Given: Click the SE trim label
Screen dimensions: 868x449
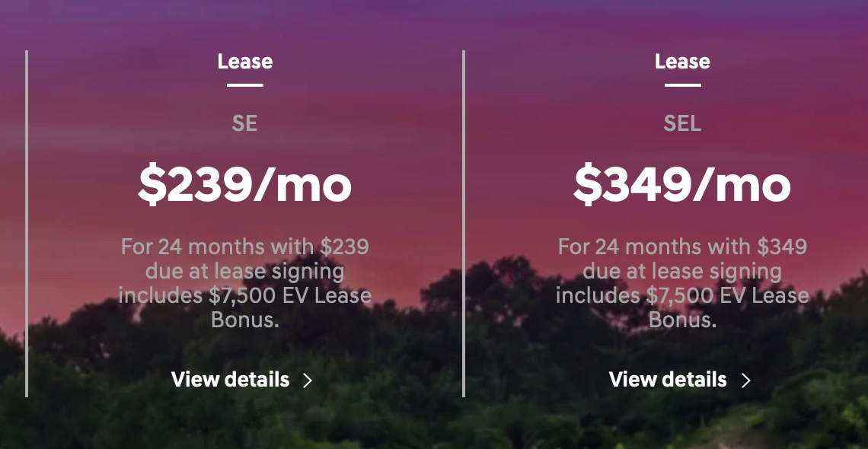Looking at the screenshot, I should pos(244,123).
